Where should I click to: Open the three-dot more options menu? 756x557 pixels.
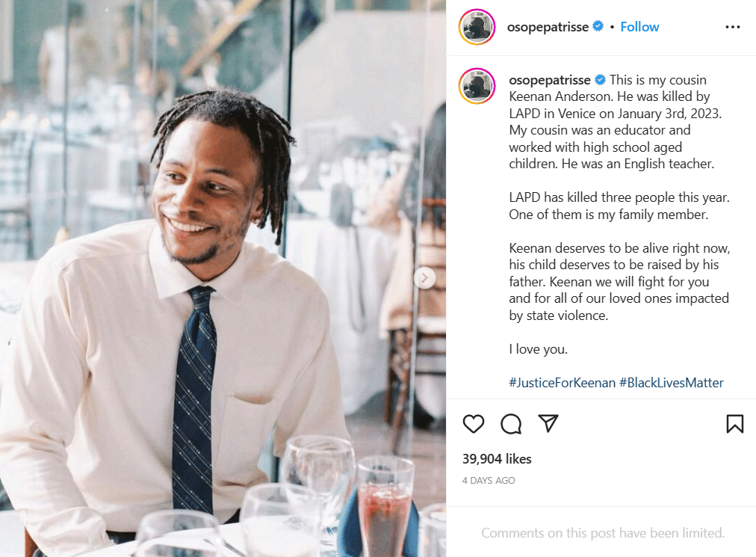(x=732, y=27)
